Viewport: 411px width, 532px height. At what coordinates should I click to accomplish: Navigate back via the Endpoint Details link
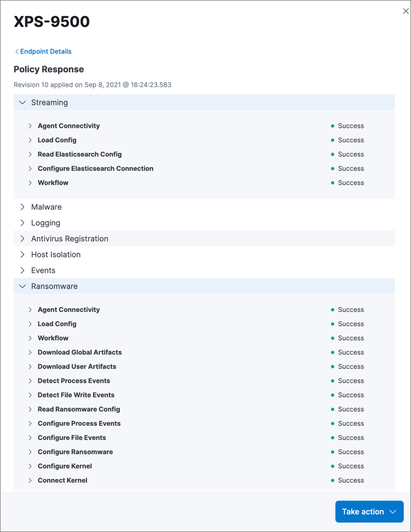(46, 51)
